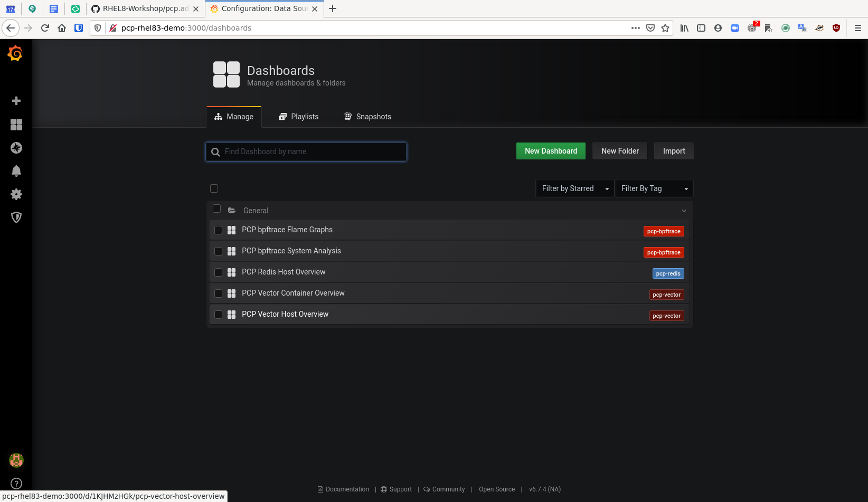
Task: Select the General folder checkbox
Action: (216, 209)
